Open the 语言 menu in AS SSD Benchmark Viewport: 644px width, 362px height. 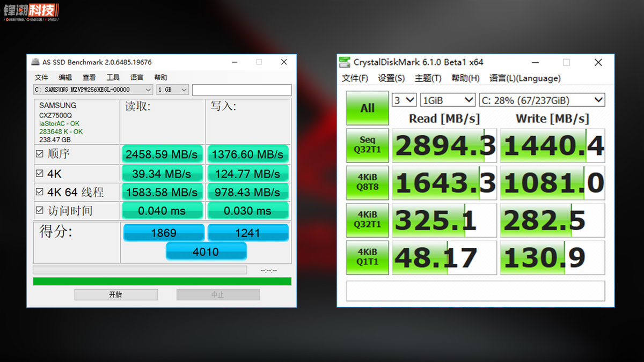pyautogui.click(x=137, y=77)
